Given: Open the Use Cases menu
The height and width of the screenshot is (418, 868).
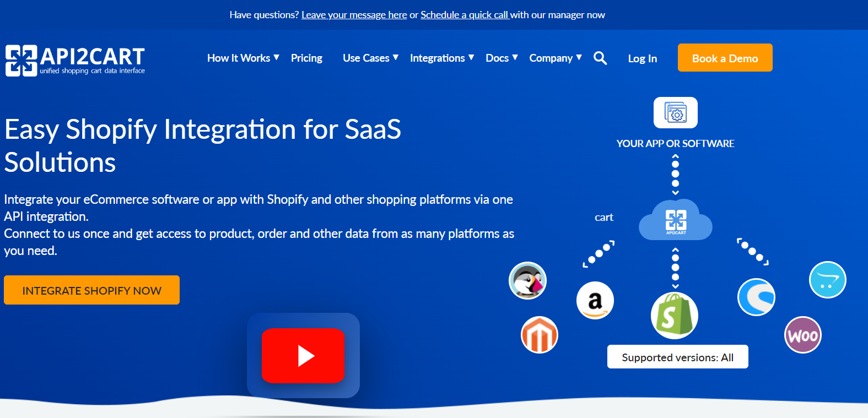Looking at the screenshot, I should (366, 58).
